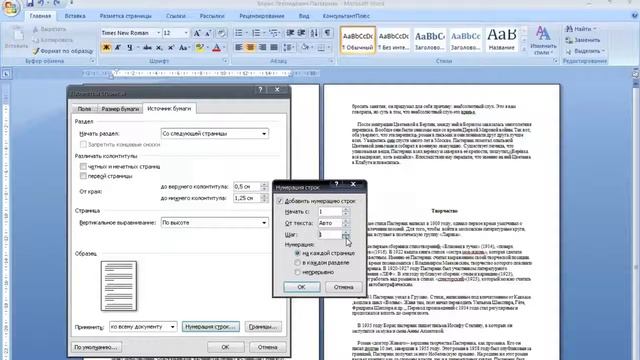Open font size dropdown
Viewport: 640px width, 360px height.
(x=186, y=33)
